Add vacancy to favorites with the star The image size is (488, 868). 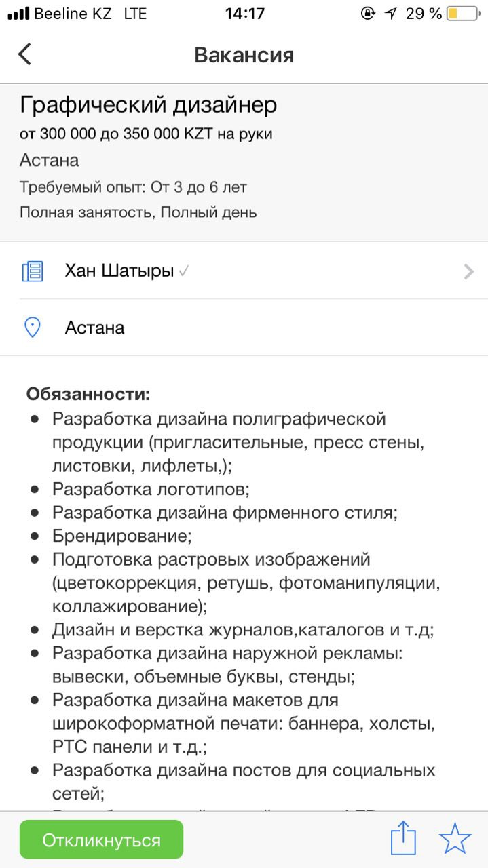455,839
